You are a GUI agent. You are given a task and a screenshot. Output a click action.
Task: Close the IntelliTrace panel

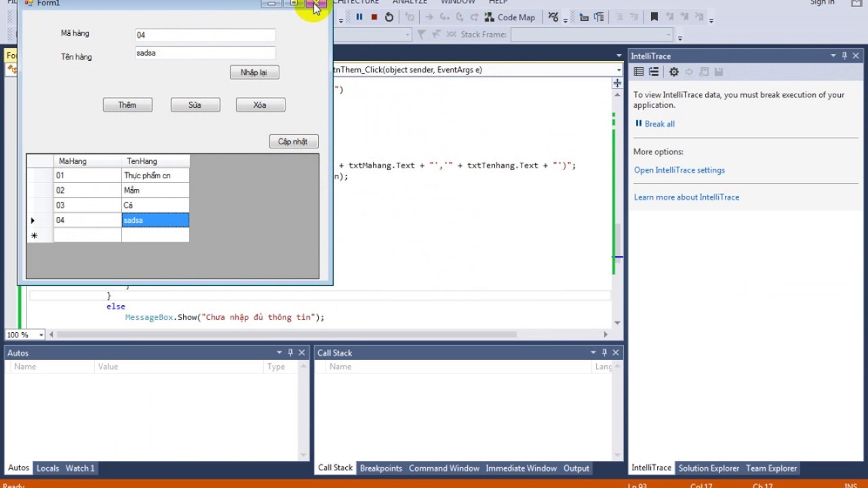coord(856,56)
